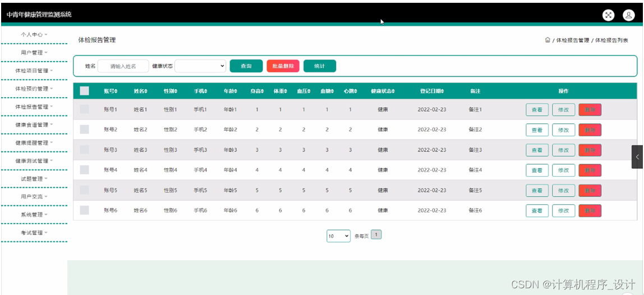644x295 pixels.
Task: Check the checkbox for row 账号3
Action: click(84, 150)
